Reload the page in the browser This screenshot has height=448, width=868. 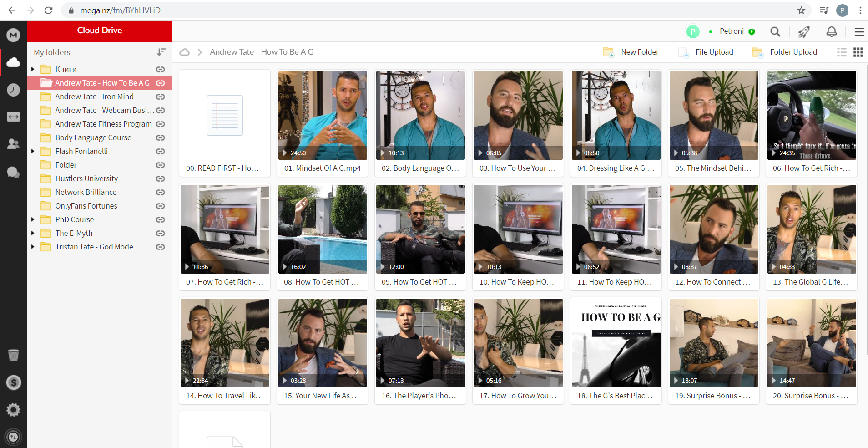click(49, 10)
